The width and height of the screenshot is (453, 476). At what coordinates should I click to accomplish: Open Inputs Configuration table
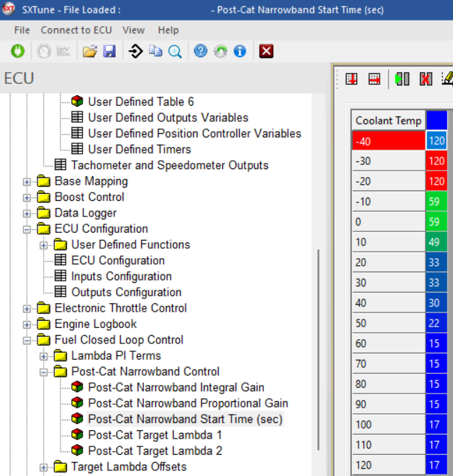point(121,276)
